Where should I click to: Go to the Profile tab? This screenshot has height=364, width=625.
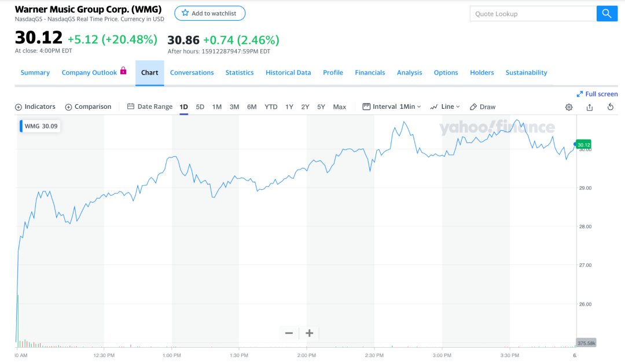tap(333, 72)
